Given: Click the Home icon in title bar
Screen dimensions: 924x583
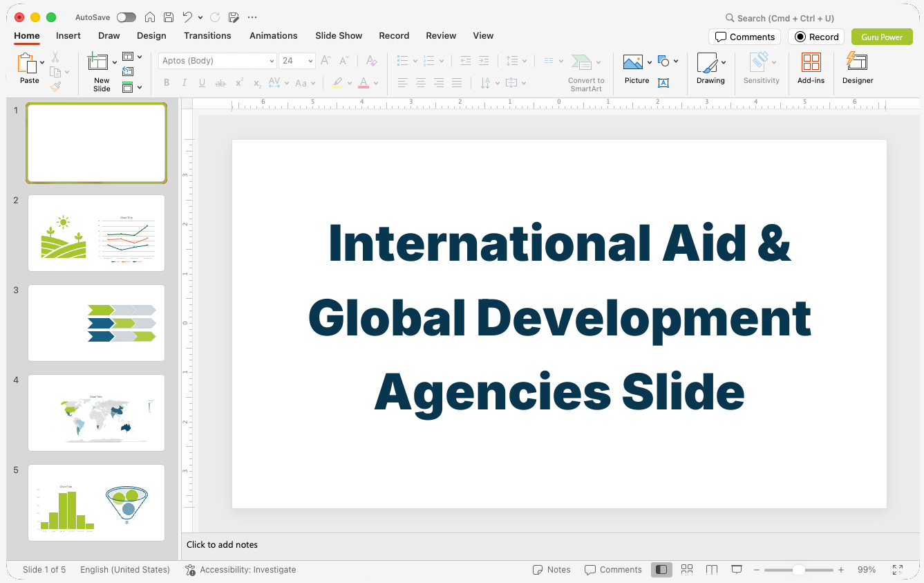Looking at the screenshot, I should click(149, 17).
